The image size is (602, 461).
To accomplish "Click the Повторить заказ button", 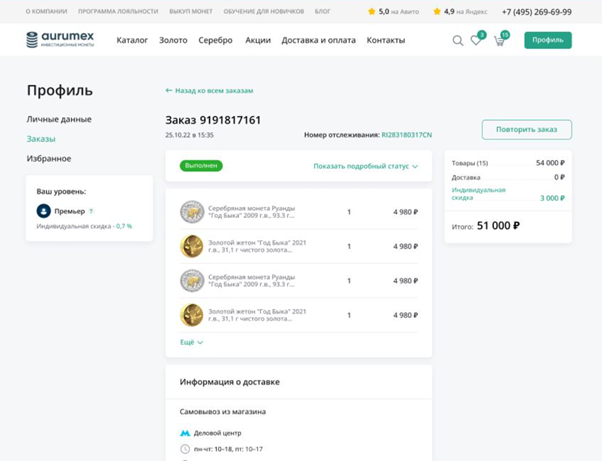I will coord(526,129).
